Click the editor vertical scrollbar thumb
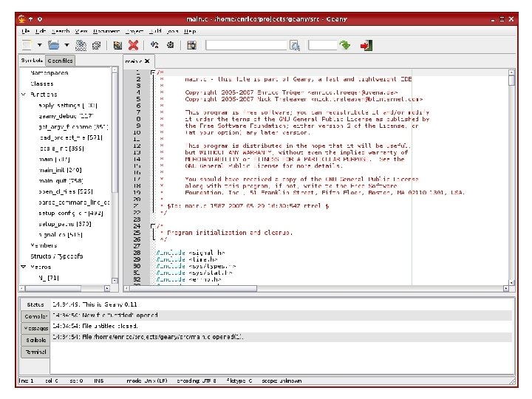Screen dimensions: 532x399 point(511,81)
